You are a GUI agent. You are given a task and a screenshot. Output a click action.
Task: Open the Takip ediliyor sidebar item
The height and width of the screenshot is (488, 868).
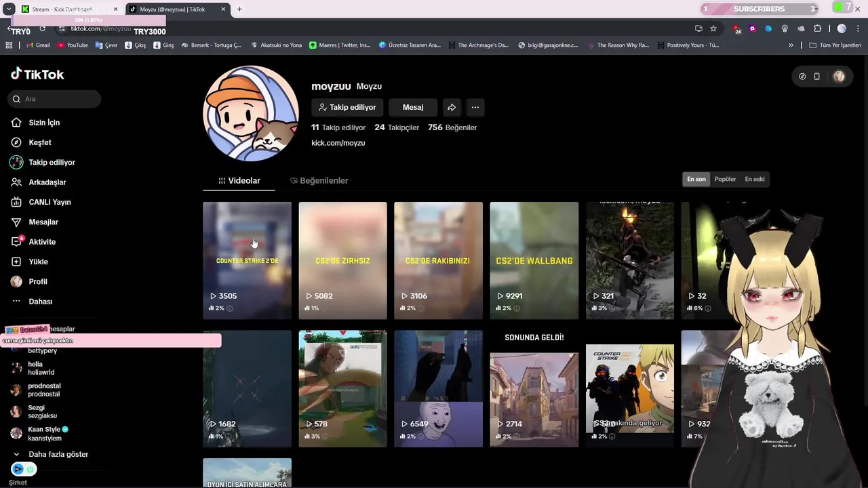coord(43,162)
